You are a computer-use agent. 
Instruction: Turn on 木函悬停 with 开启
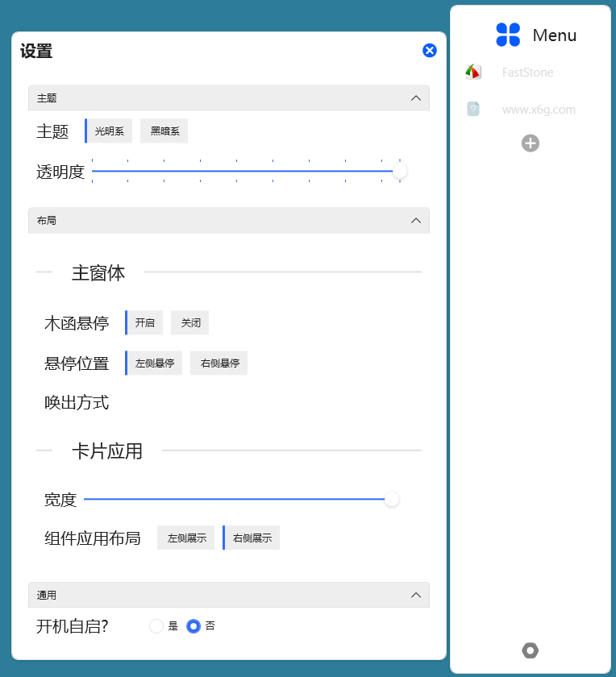(x=145, y=322)
